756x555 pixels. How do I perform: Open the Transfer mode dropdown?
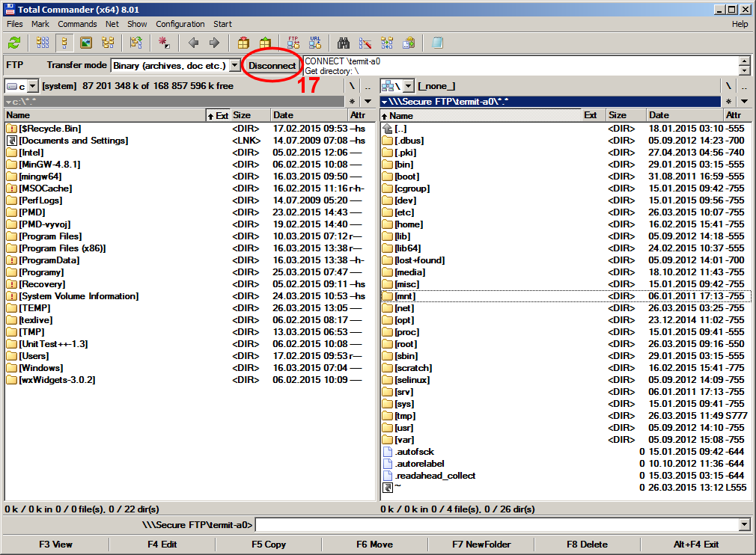pyautogui.click(x=234, y=66)
